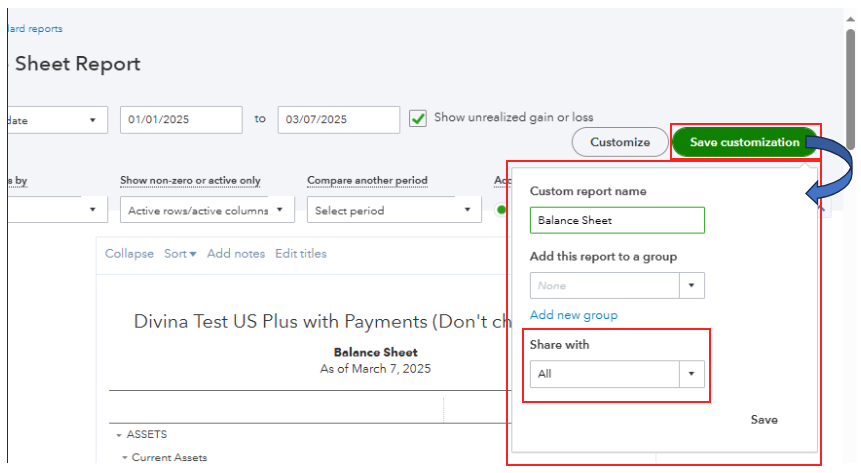
Task: Click Save in the customization panel
Action: pos(764,419)
